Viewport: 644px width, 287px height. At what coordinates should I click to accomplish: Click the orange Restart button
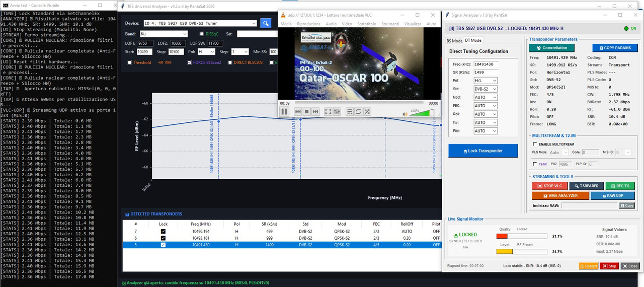point(588,266)
